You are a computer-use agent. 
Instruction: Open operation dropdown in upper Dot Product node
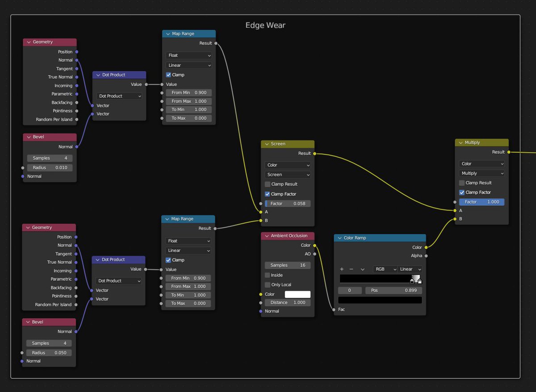point(119,96)
